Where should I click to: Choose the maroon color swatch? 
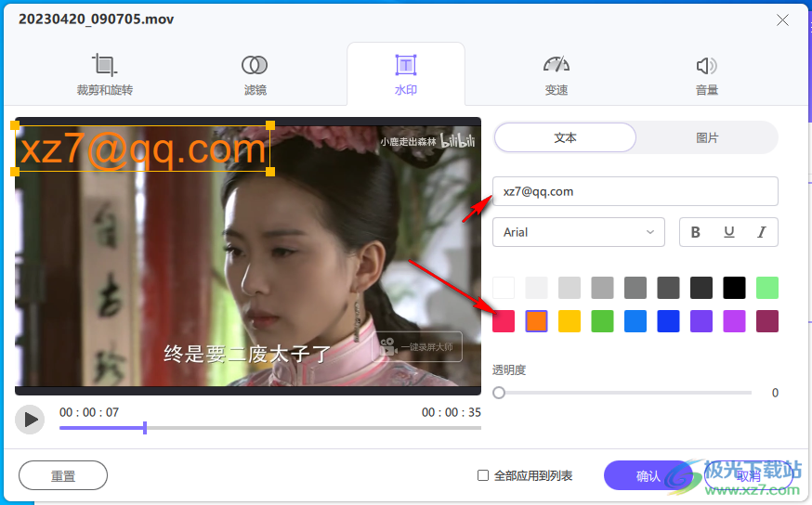coord(767,321)
